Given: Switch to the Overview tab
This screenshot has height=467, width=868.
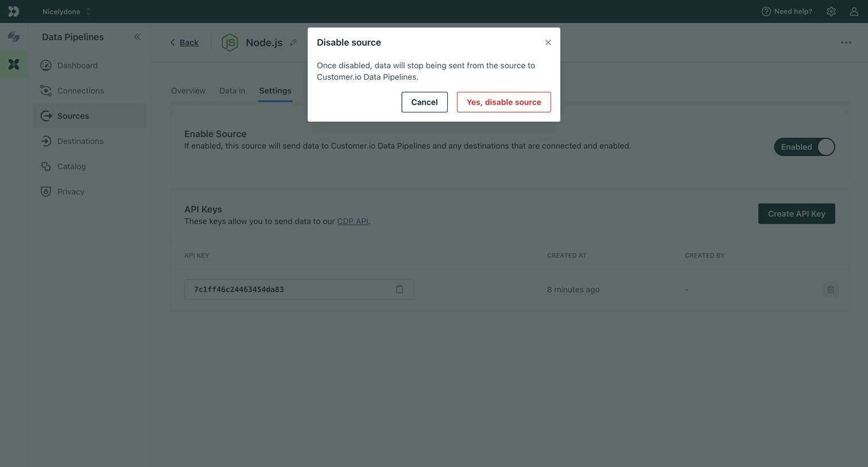Looking at the screenshot, I should 188,91.
